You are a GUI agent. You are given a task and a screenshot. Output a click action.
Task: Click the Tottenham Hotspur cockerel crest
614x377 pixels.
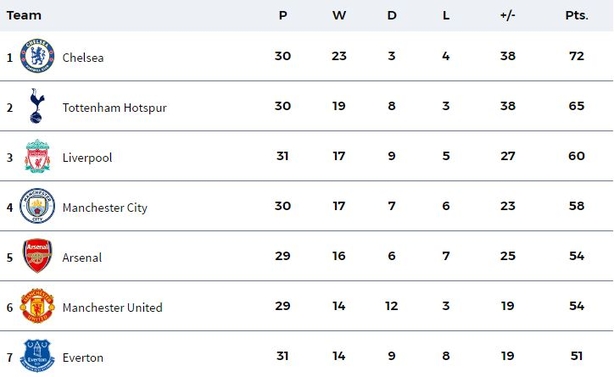tap(36, 106)
